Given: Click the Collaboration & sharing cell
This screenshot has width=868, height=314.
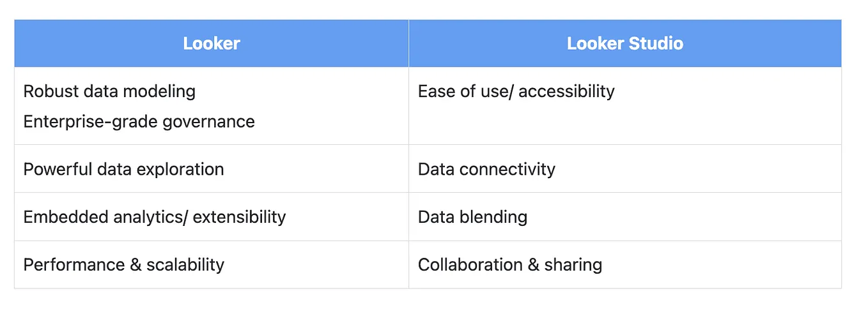Looking at the screenshot, I should [625, 264].
